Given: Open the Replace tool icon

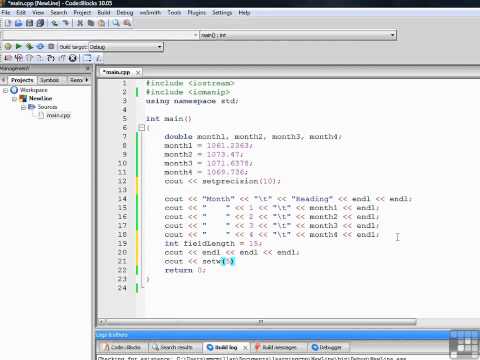Looking at the screenshot, I should coord(127,23).
